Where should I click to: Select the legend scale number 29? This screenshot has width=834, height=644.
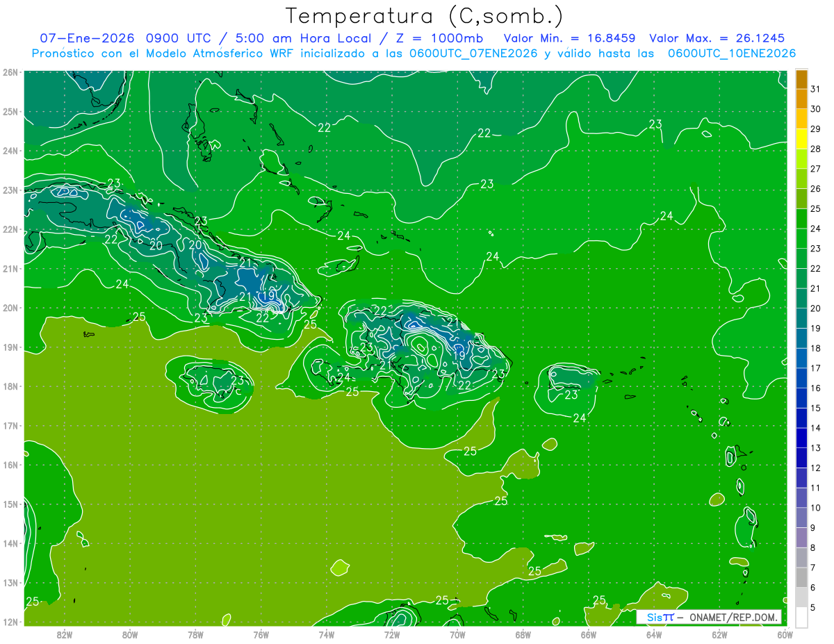pos(816,129)
